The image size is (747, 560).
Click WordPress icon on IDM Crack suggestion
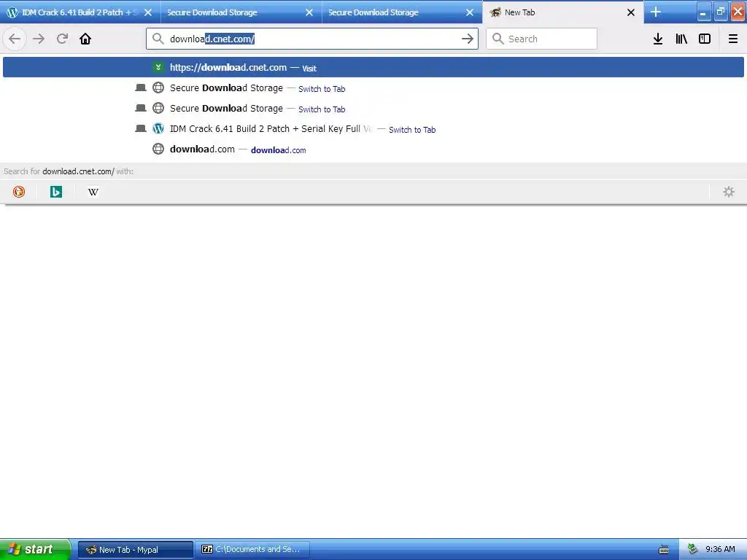(x=158, y=128)
